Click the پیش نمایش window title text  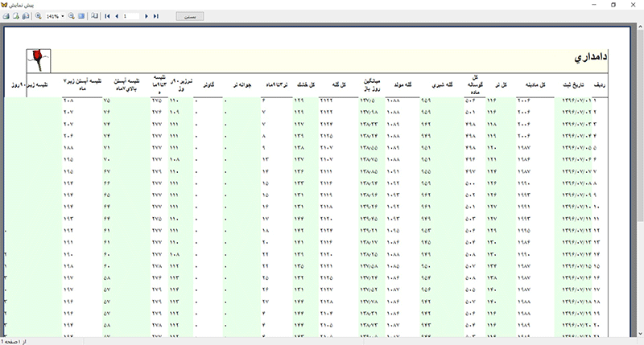[22, 5]
